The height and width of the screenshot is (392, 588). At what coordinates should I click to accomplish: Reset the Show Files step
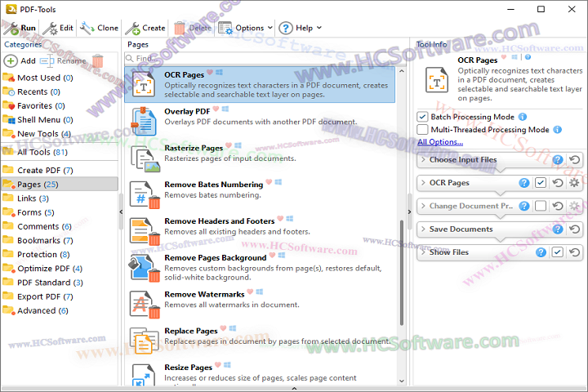pos(574,252)
